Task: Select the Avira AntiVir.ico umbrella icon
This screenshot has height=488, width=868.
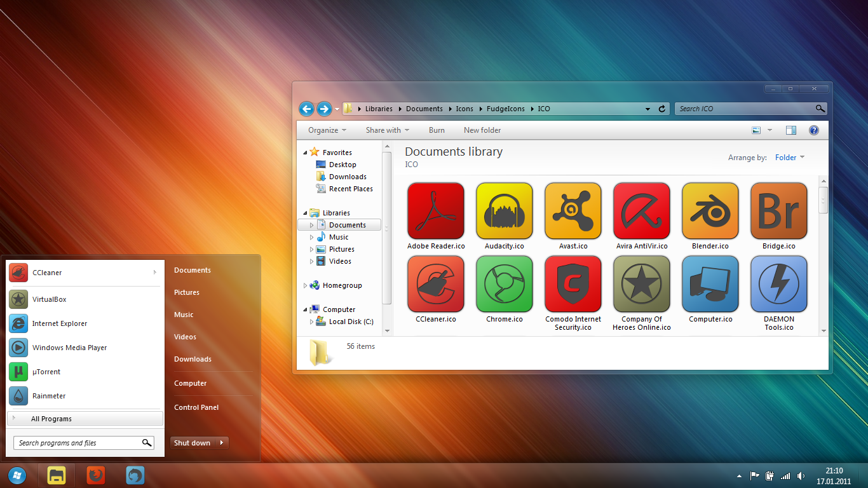Action: 642,211
